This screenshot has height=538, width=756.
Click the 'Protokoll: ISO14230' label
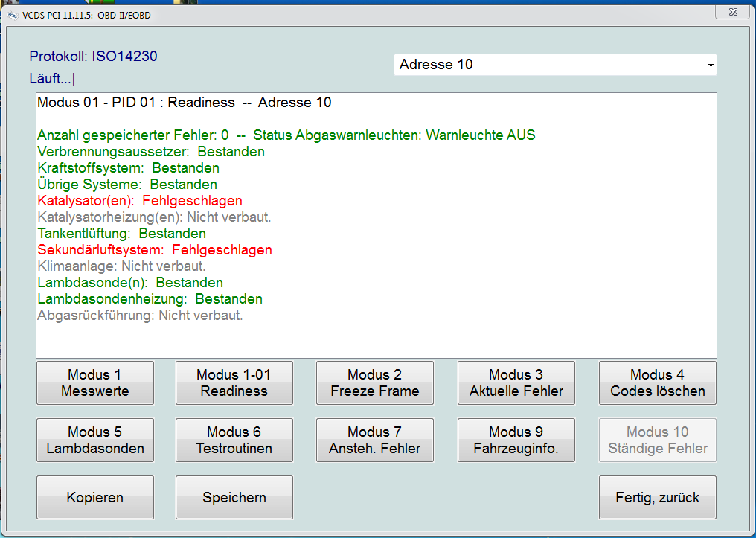(x=93, y=57)
